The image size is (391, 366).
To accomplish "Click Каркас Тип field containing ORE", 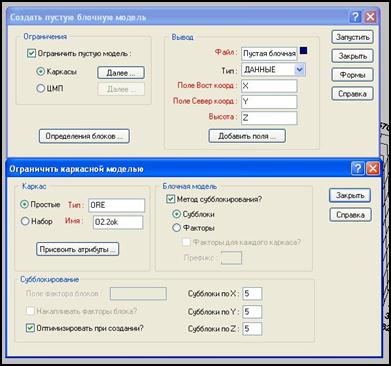I will point(117,205).
